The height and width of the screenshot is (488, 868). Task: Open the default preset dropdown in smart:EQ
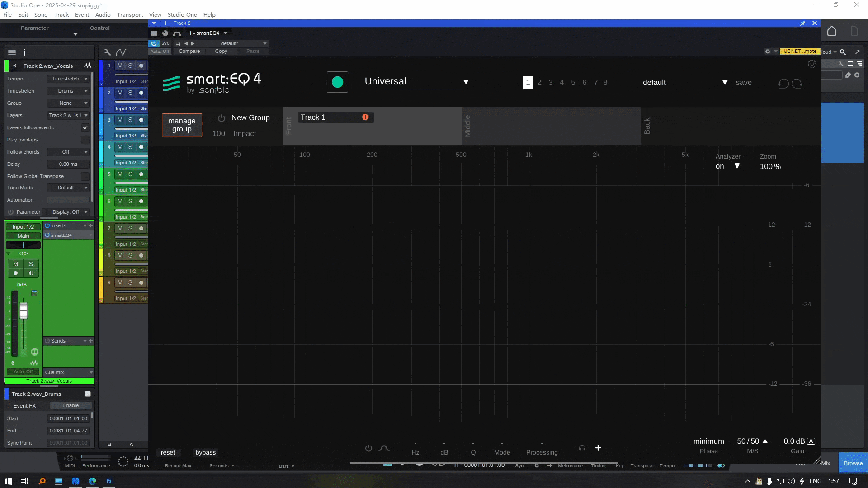[x=725, y=82]
